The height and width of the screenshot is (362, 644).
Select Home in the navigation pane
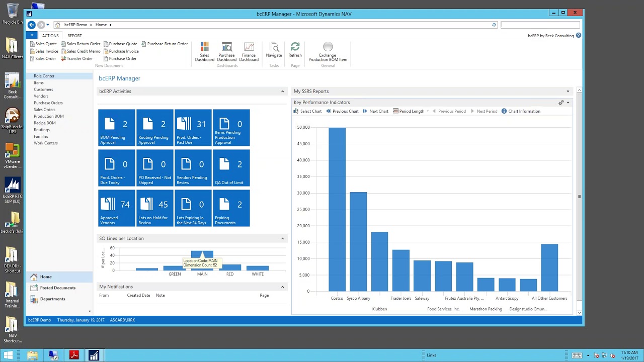[59, 277]
